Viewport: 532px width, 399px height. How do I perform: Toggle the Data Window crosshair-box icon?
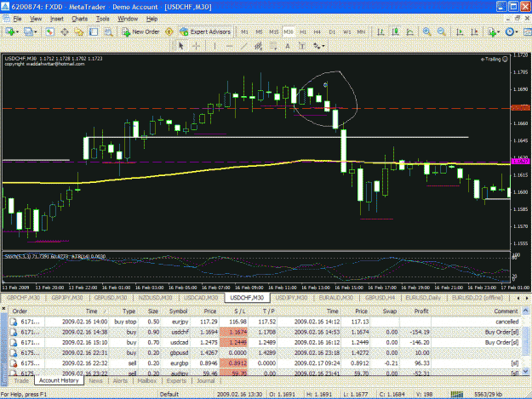[x=65, y=31]
